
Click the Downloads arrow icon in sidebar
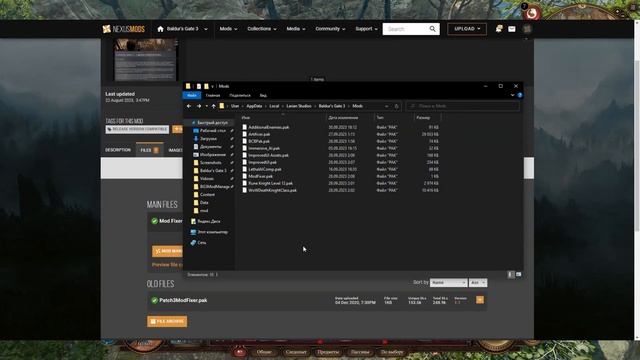[196, 139]
